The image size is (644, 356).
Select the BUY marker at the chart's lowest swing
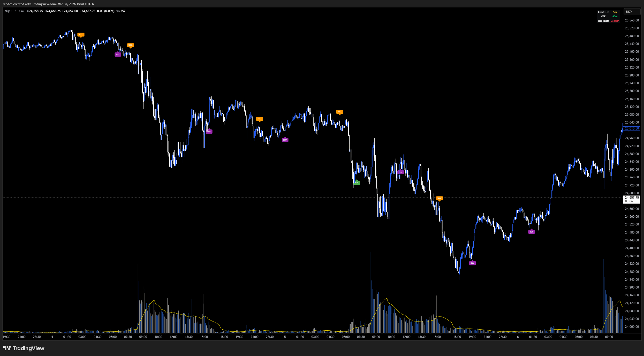coord(472,263)
